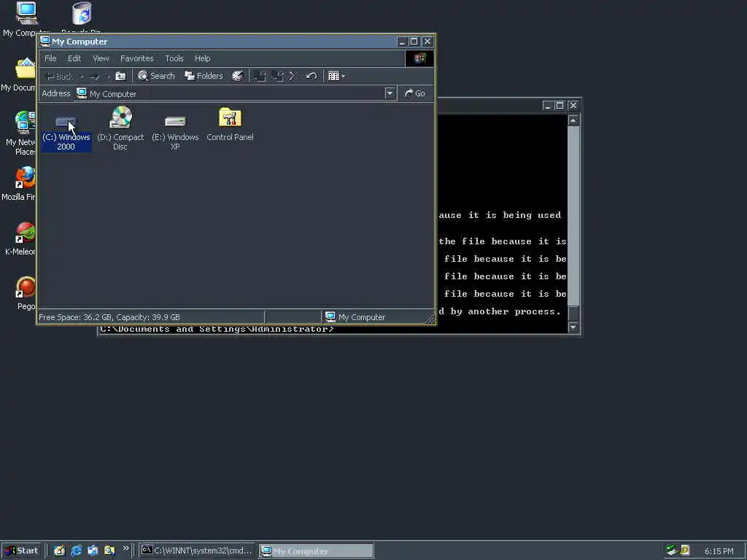The width and height of the screenshot is (747, 560).
Task: Click the Up one level toolbar icon
Action: [121, 76]
